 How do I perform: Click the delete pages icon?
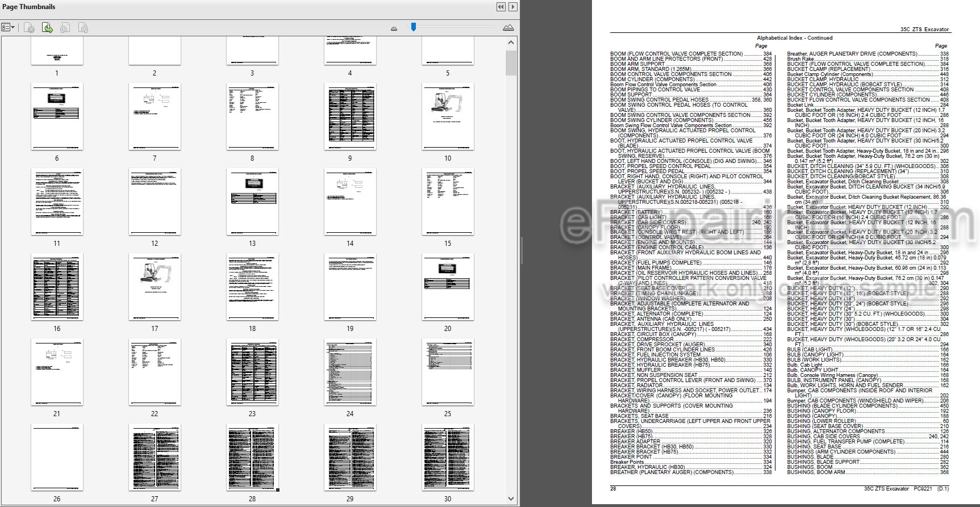coord(30,27)
